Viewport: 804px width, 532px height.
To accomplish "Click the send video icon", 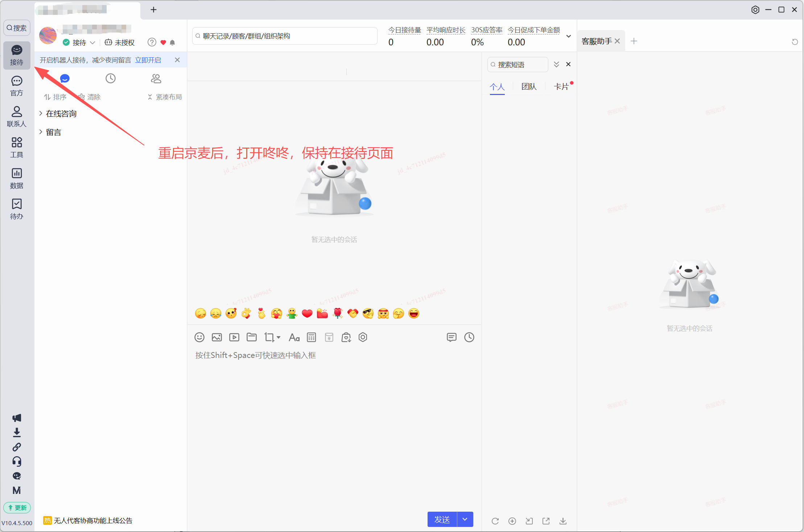I will pos(234,337).
